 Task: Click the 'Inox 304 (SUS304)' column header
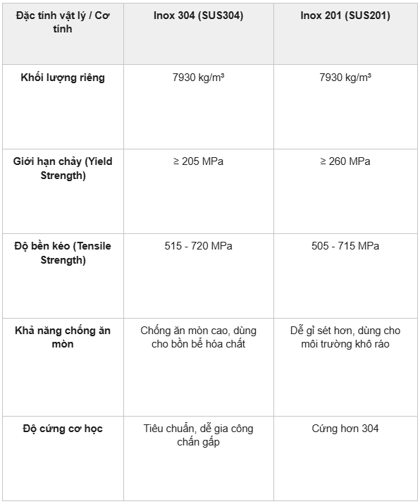(x=199, y=34)
